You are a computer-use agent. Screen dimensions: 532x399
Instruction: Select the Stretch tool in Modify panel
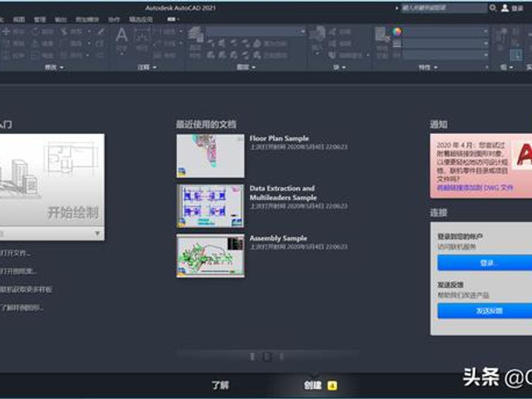tap(13, 55)
